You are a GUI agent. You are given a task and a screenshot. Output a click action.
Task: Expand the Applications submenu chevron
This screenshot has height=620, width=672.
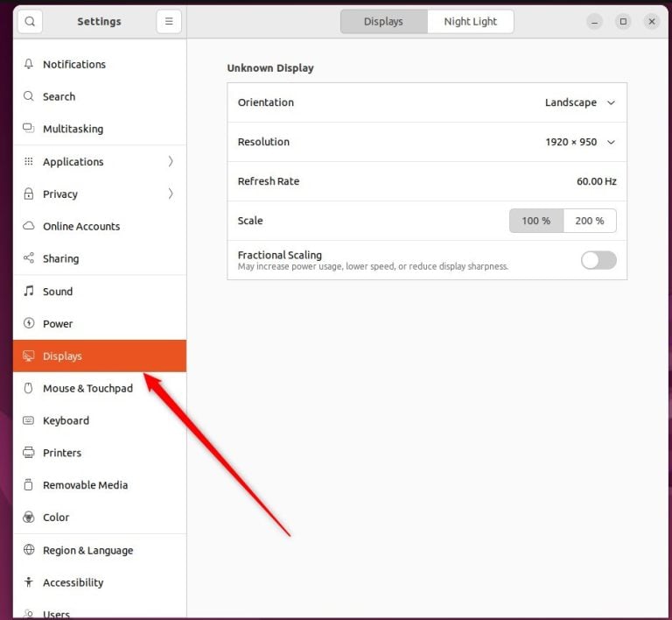tap(171, 161)
